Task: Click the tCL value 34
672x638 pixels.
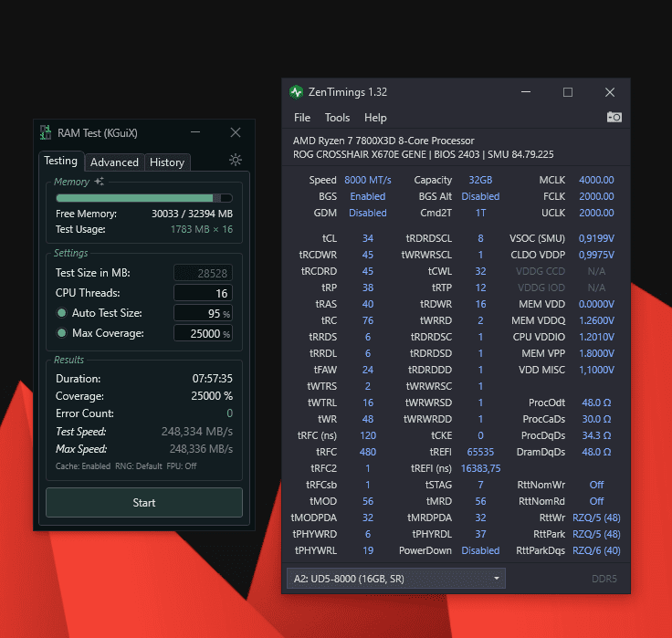Action: pos(368,238)
